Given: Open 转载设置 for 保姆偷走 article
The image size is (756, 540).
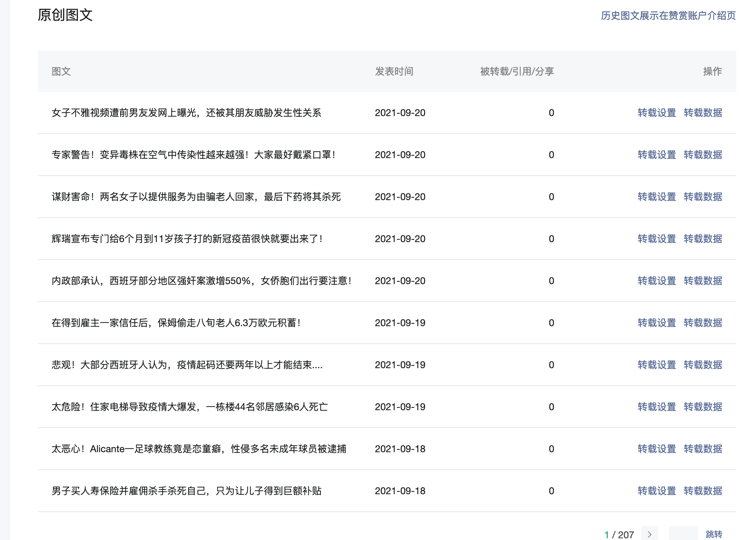Looking at the screenshot, I should click(657, 323).
